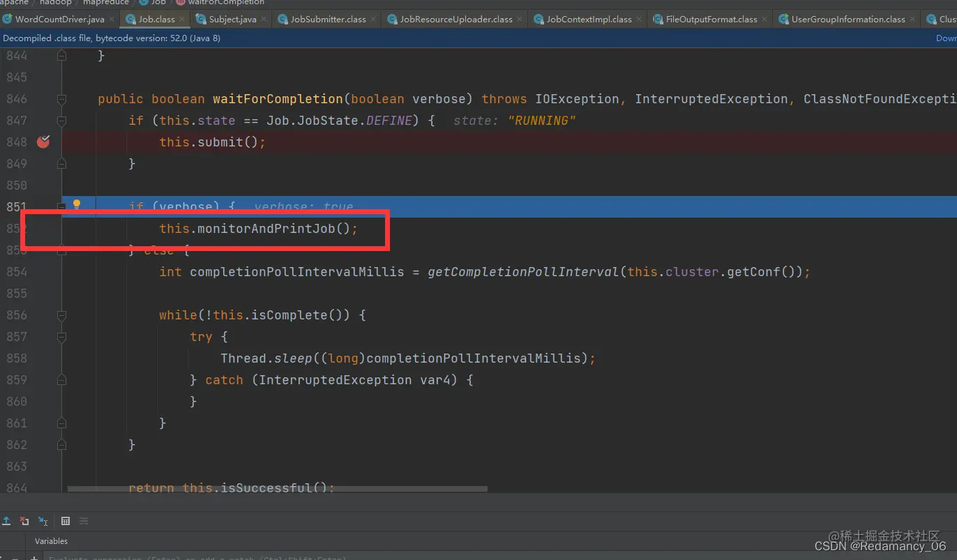Click the Step Out arrow icon
957x560 pixels.
6,521
